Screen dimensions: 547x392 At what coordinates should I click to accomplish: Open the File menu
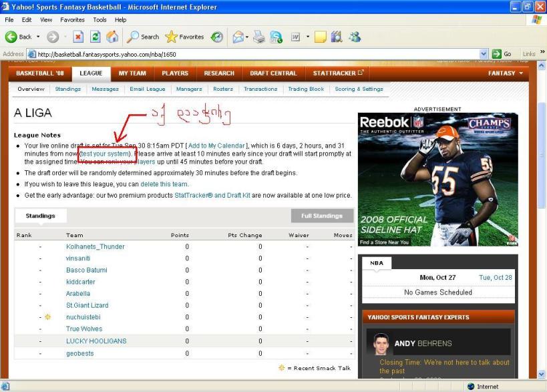click(9, 20)
